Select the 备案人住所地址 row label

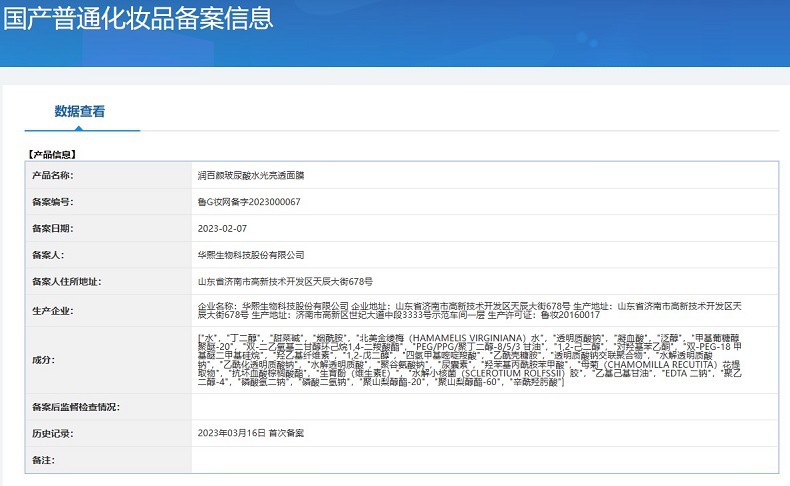point(66,283)
